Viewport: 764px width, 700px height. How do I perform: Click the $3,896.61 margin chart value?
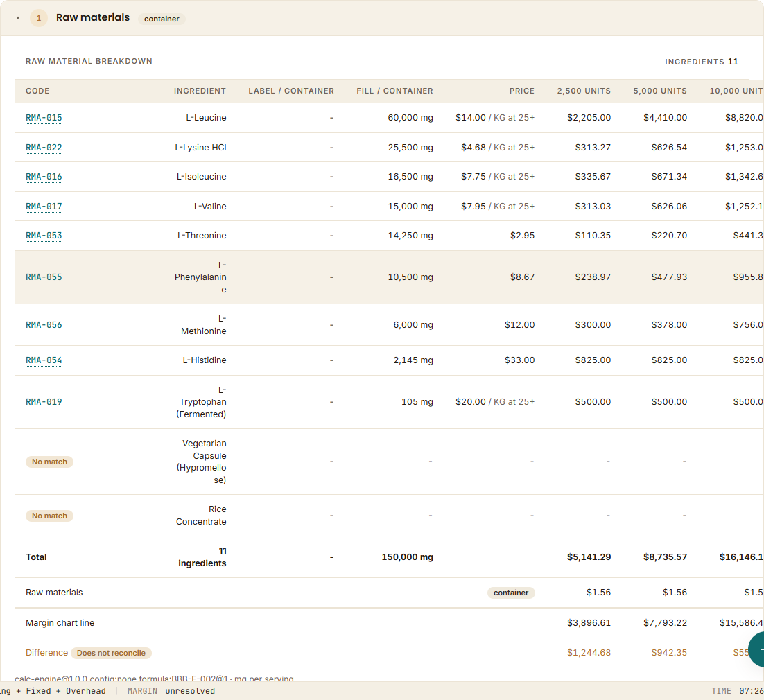tap(589, 623)
